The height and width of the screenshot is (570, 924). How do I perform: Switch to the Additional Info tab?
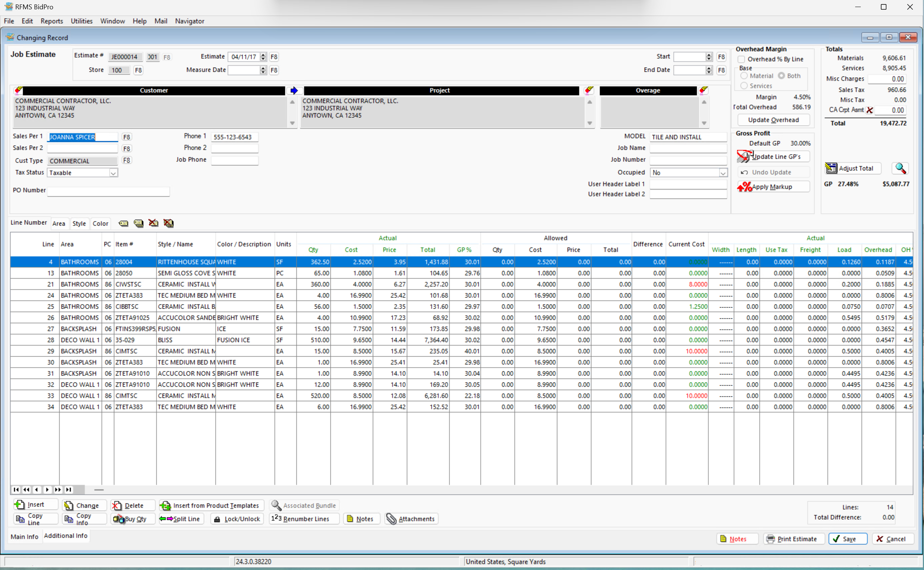coord(65,536)
